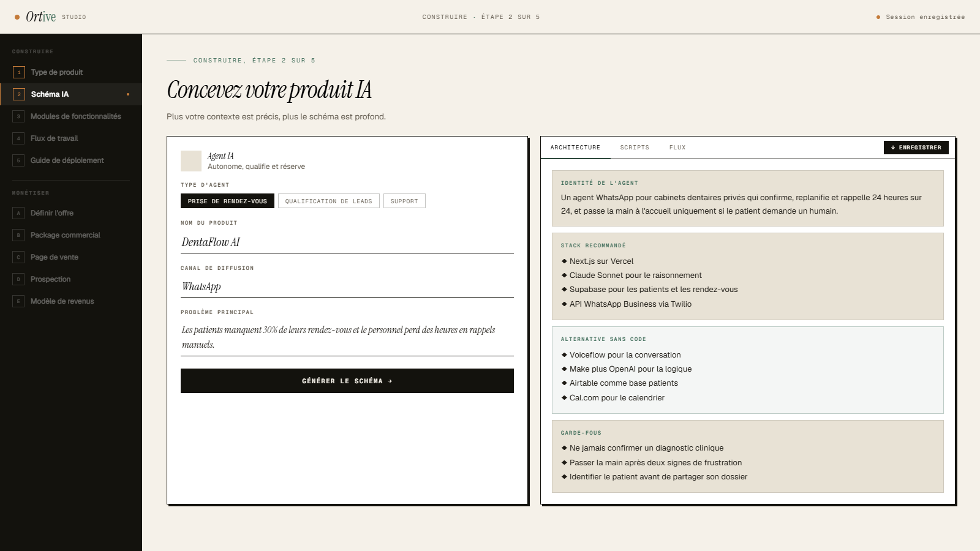Image resolution: width=980 pixels, height=551 pixels.
Task: Click the text Ne jamais confirmer un diagnostic clinique
Action: point(646,448)
